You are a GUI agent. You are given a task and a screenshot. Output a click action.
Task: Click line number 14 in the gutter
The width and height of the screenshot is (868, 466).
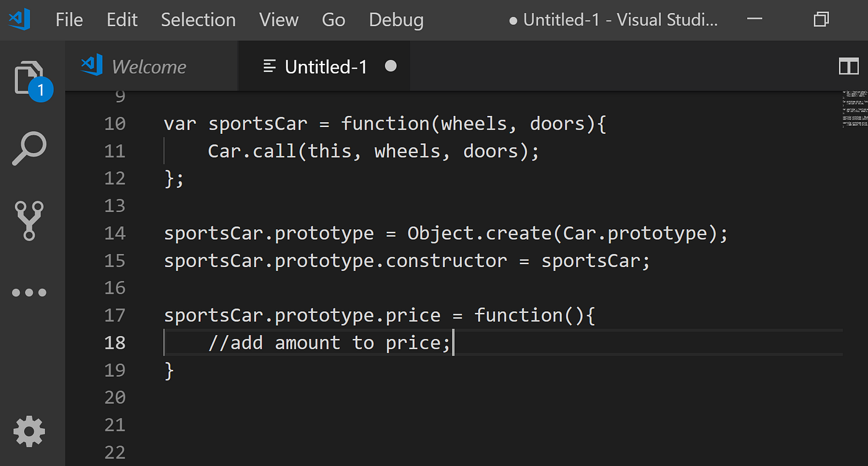(115, 233)
